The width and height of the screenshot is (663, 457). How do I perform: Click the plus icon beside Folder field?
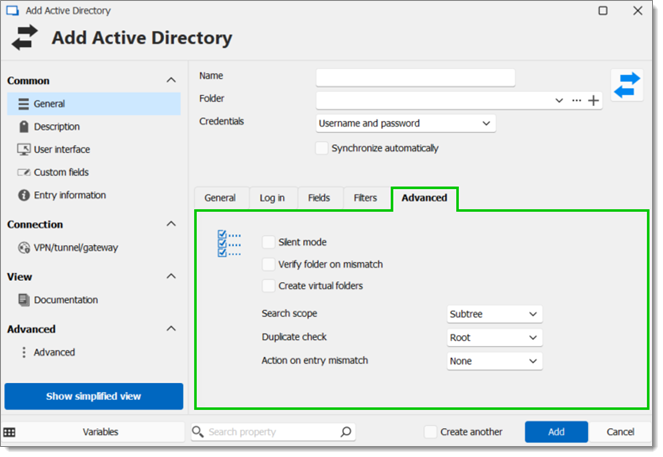(x=593, y=101)
